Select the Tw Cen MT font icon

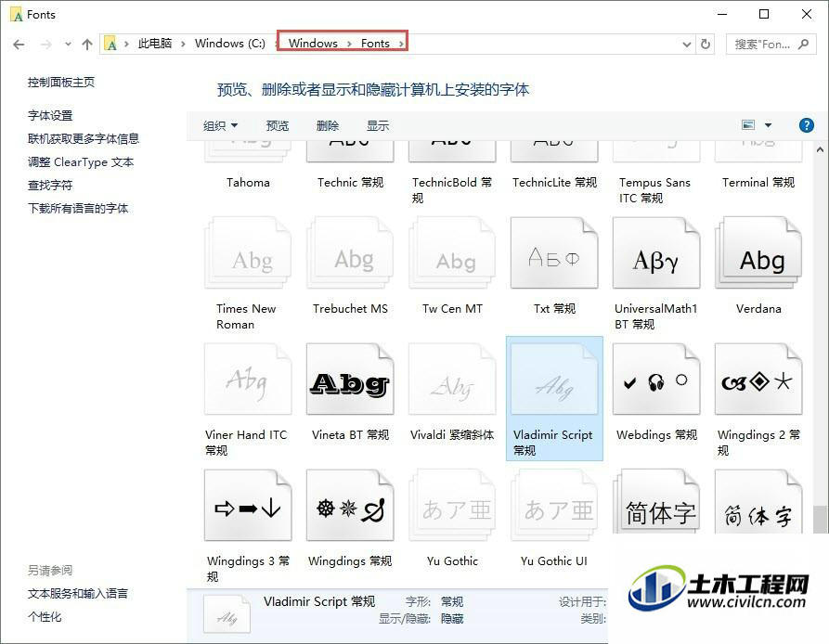[x=452, y=252]
